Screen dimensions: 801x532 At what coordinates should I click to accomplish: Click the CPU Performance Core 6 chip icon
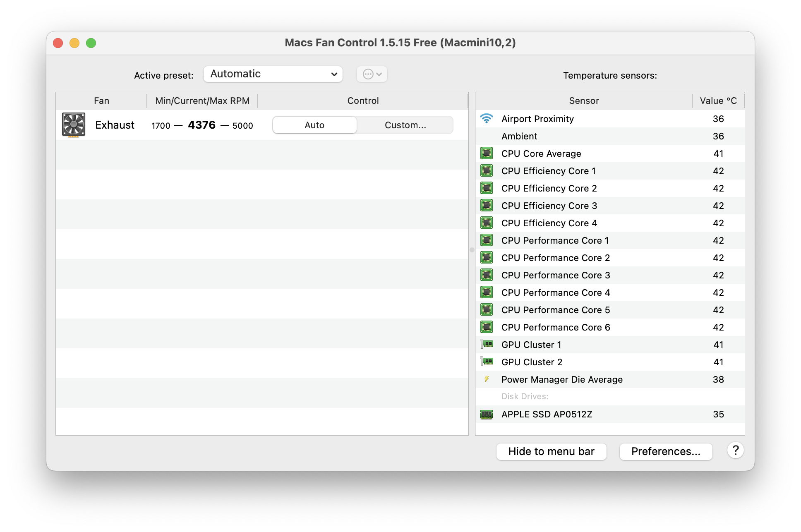pyautogui.click(x=487, y=327)
